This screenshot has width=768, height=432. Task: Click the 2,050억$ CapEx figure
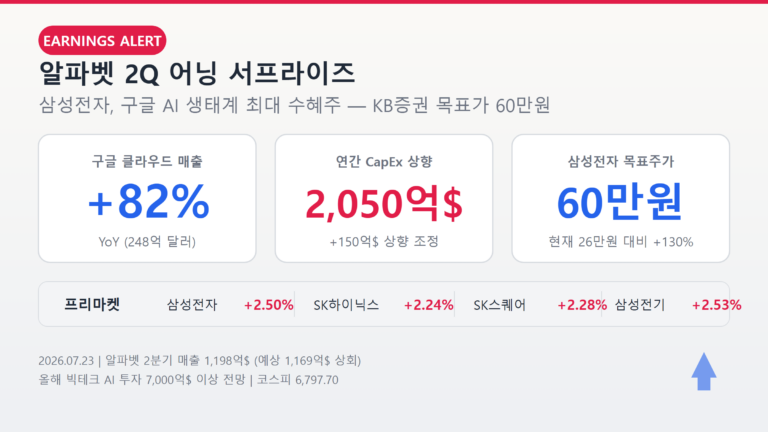[x=384, y=203]
